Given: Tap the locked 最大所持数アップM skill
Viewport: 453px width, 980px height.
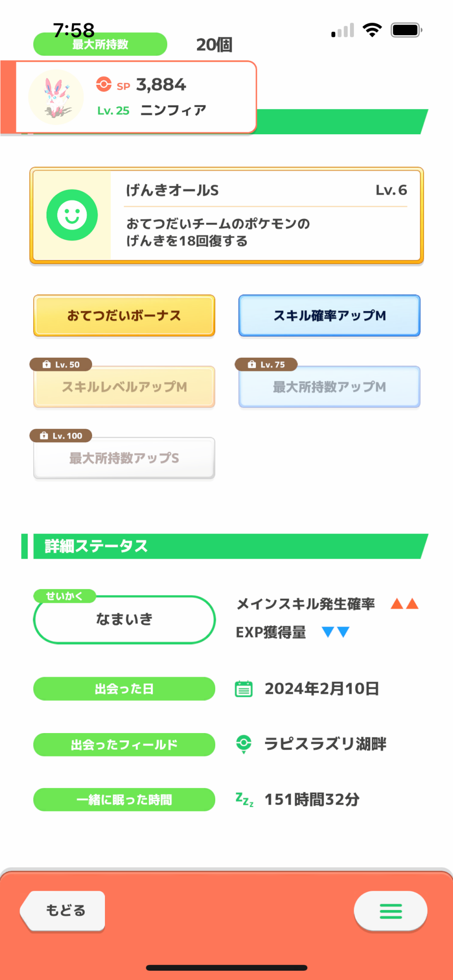Looking at the screenshot, I should pyautogui.click(x=329, y=387).
